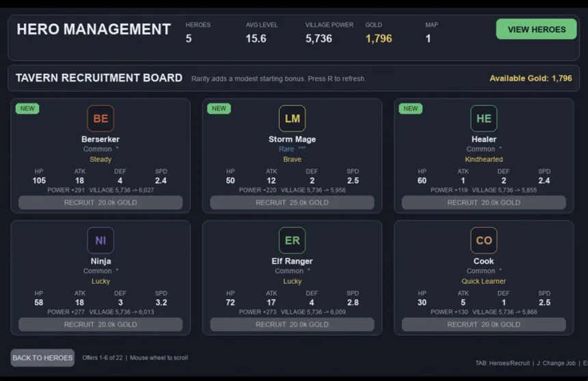Click the Press R to refresh hint

pyautogui.click(x=337, y=79)
